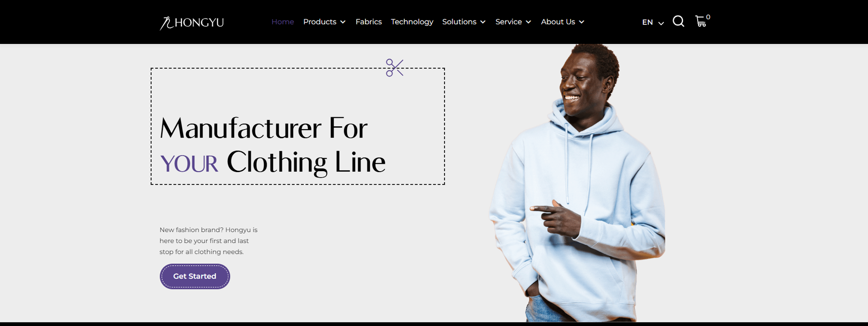Click the cart item count badge

708,17
